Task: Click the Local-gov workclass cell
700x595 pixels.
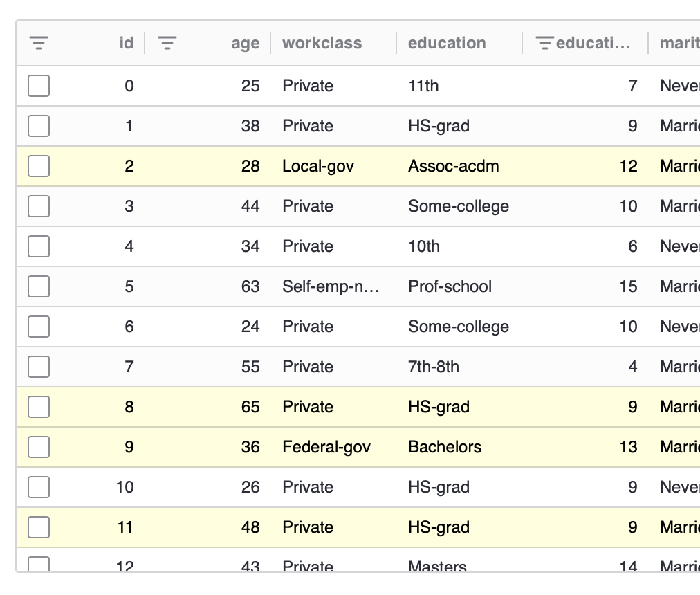Action: pyautogui.click(x=318, y=166)
